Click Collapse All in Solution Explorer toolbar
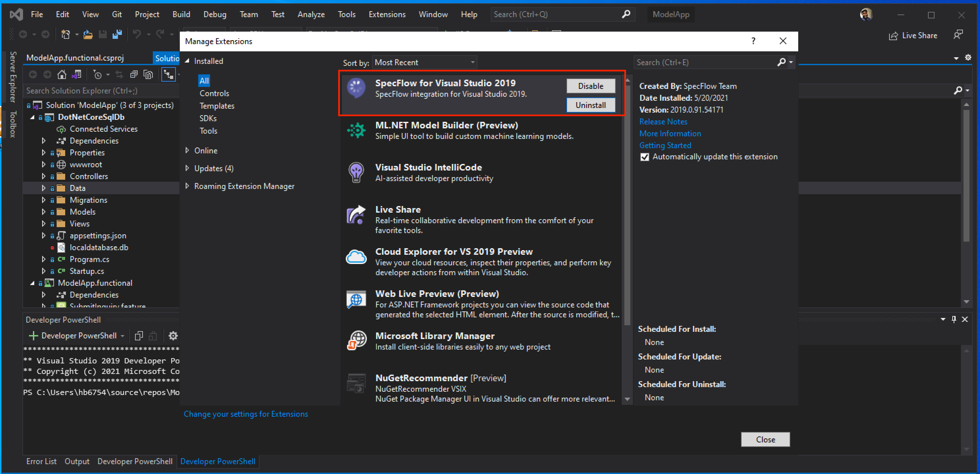 (x=134, y=75)
